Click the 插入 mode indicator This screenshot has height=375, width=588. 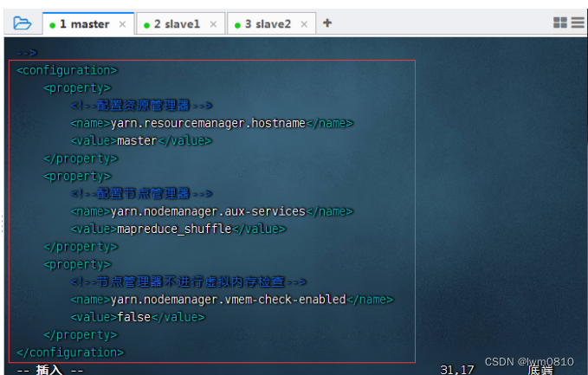click(50, 370)
